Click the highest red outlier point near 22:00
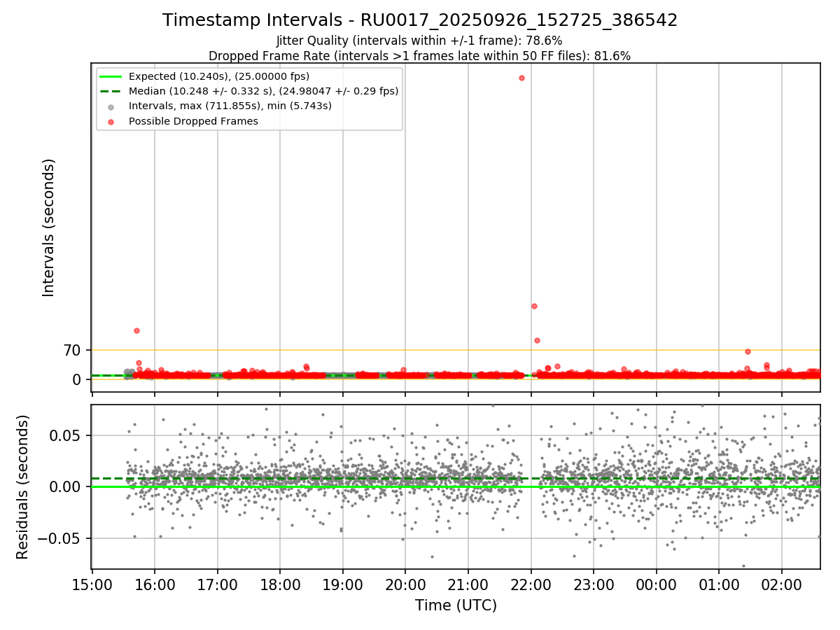The image size is (840, 630). point(521,78)
